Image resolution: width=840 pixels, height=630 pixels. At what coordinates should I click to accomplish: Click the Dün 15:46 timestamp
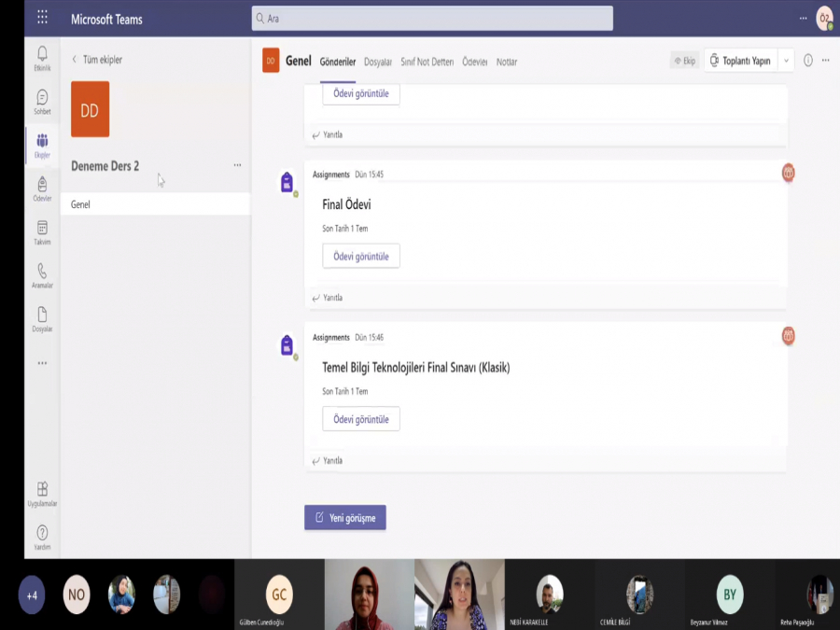369,338
